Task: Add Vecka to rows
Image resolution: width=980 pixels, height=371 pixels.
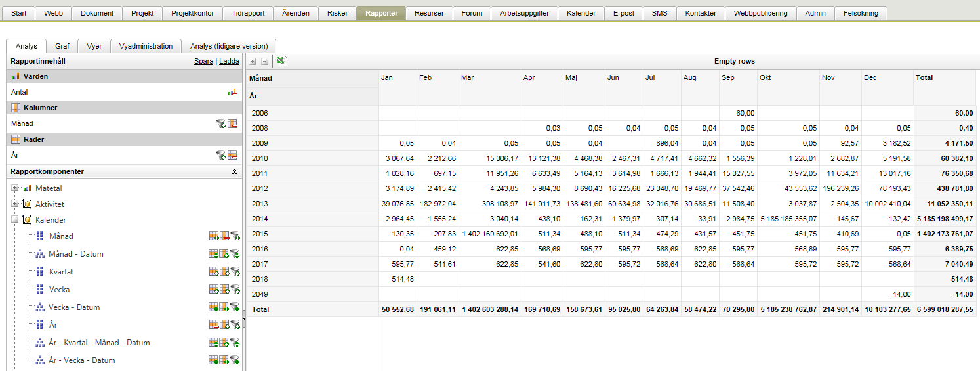Action: (214, 289)
